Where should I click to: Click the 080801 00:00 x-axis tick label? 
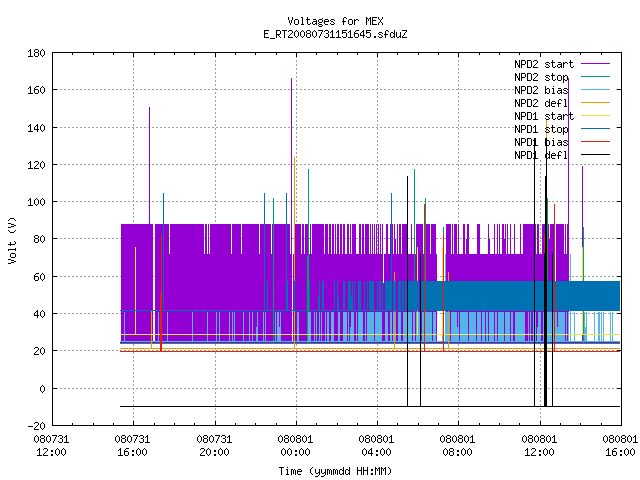click(x=296, y=446)
